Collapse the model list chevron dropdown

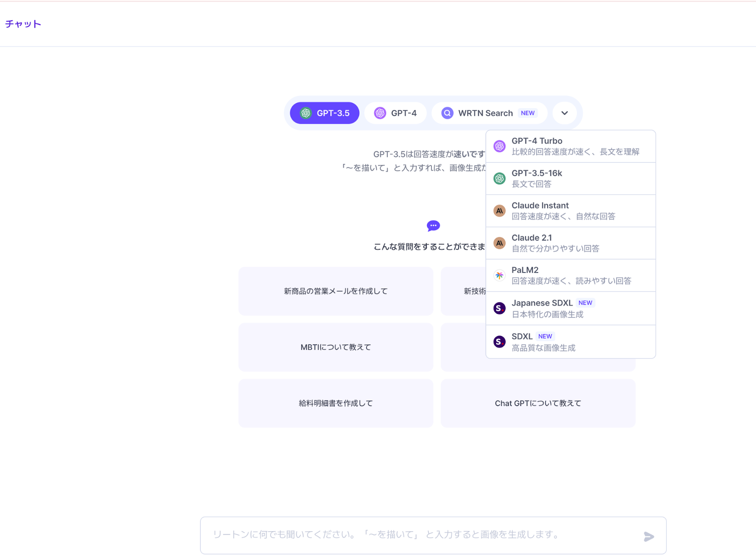coord(565,113)
